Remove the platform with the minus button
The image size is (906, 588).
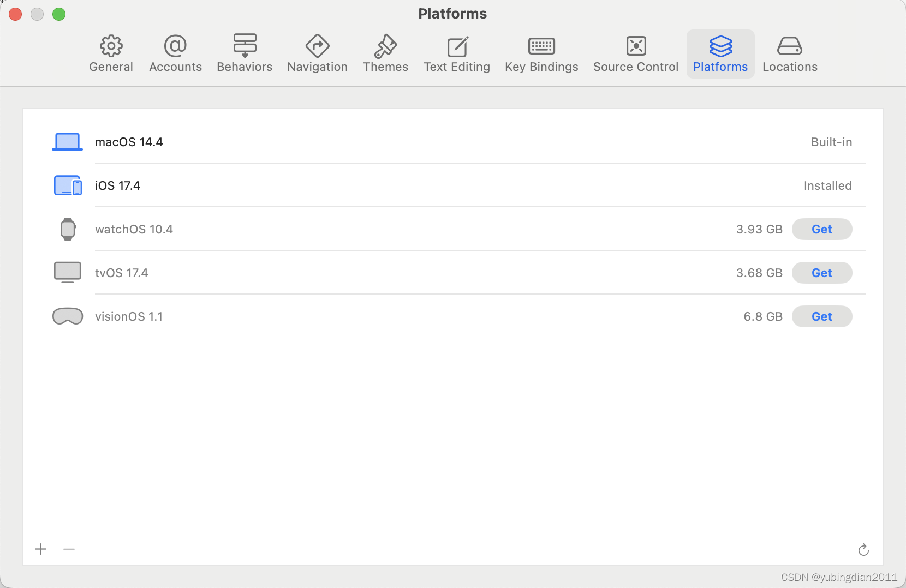click(x=69, y=549)
